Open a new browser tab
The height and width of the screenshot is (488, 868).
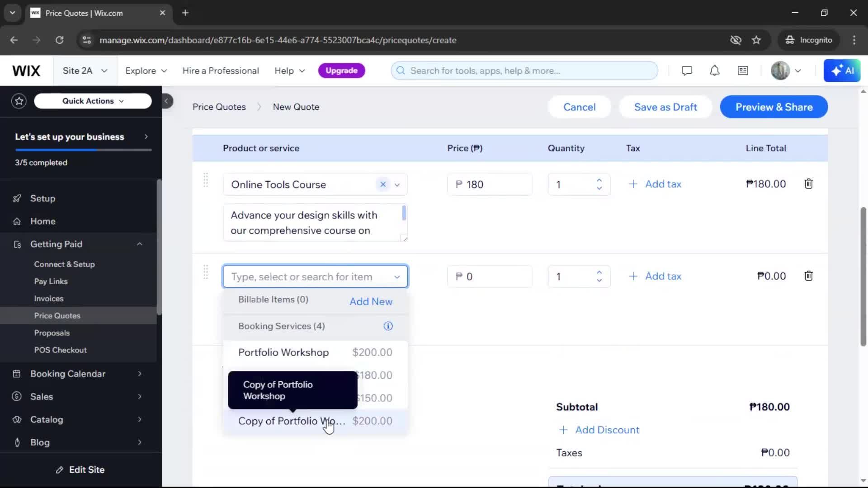click(185, 13)
